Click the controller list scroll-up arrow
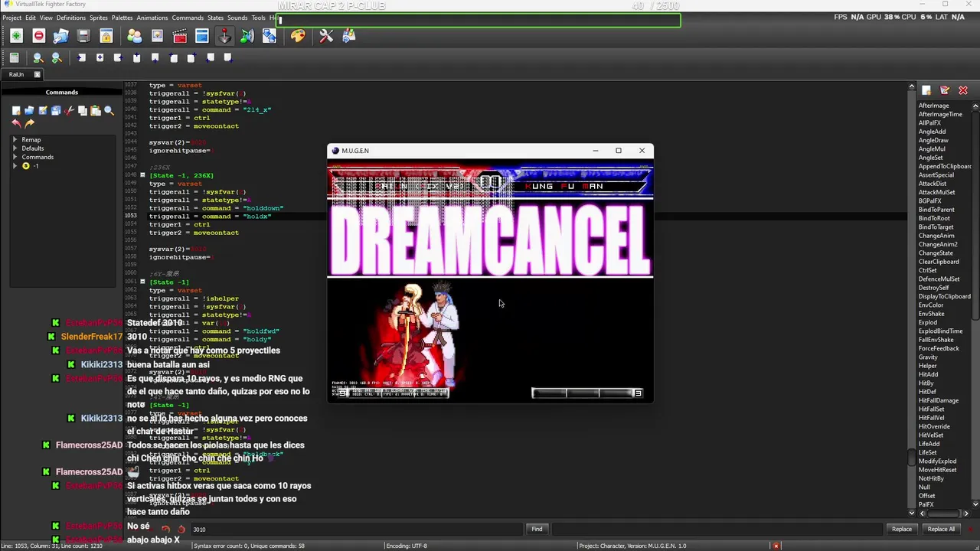 975,106
